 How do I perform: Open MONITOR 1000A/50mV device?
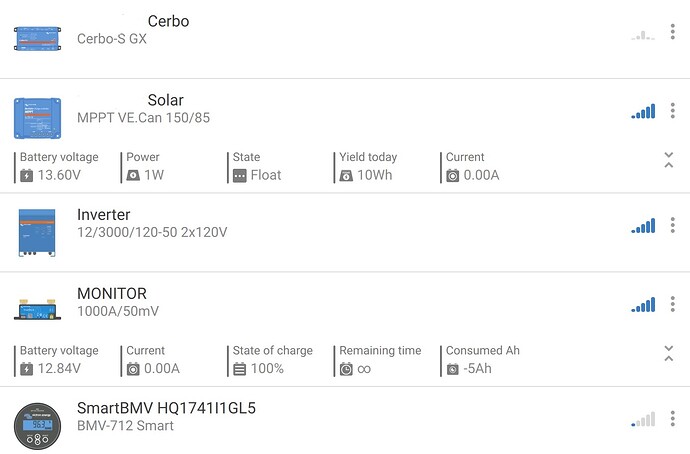[x=345, y=303]
